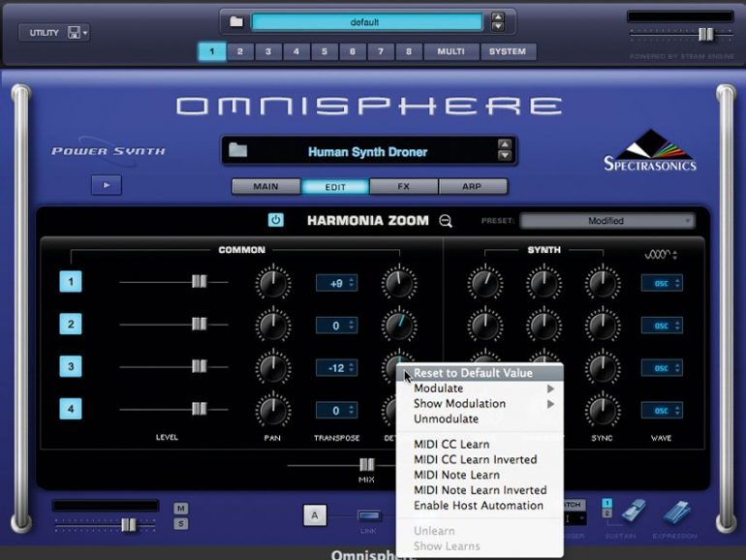Click the Pan knob for oscillator 1
This screenshot has height=560, width=746.
(x=273, y=283)
